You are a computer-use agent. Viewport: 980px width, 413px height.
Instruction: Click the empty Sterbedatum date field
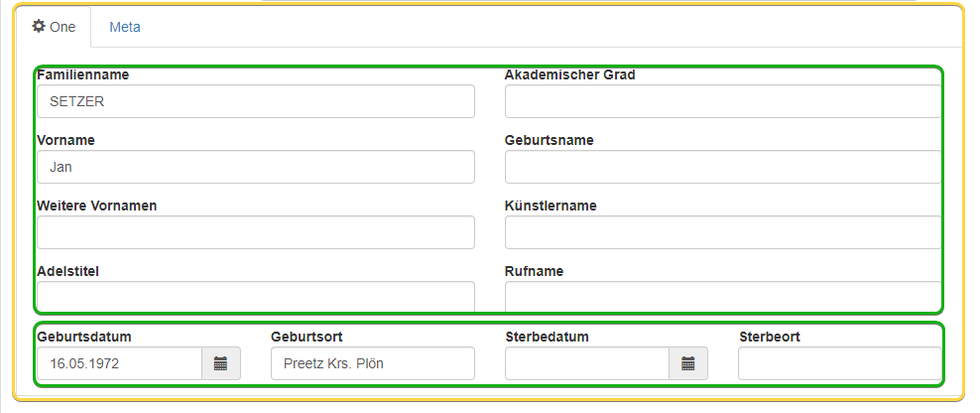point(587,363)
